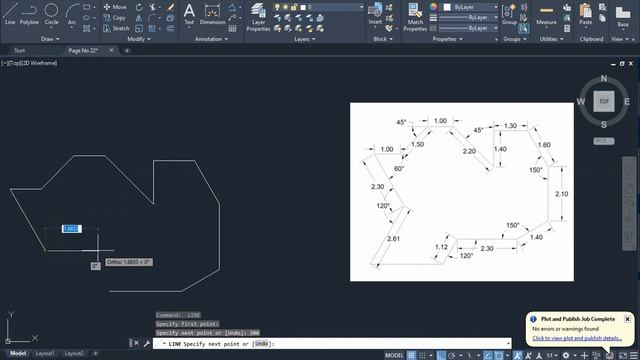Open the Layout1 tab
640x360 pixels.
45,353
